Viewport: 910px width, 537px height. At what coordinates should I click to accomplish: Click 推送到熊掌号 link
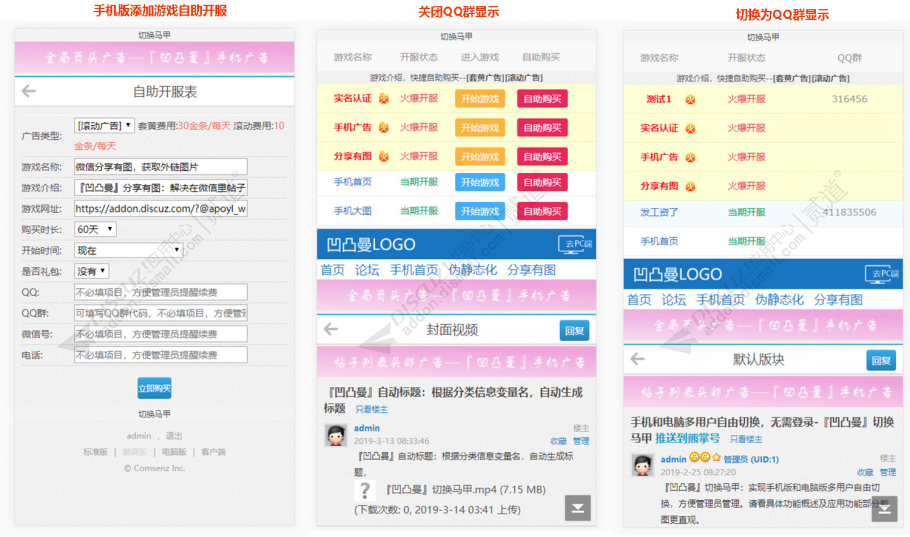687,438
